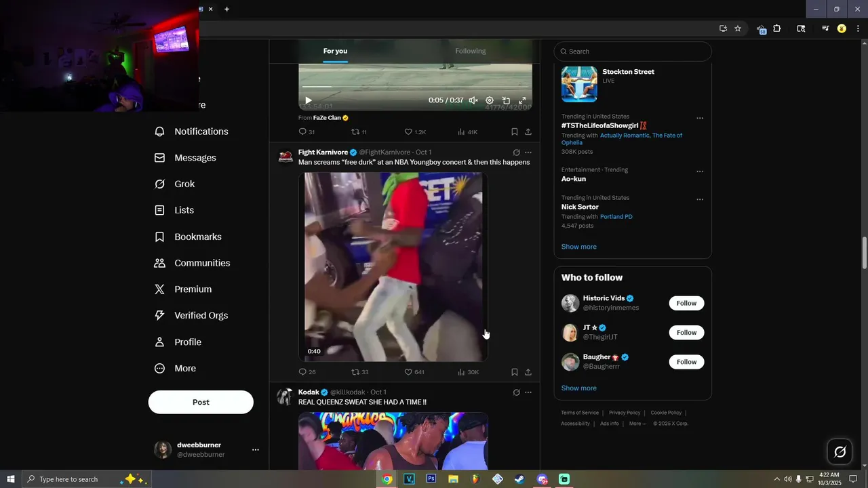Toggle picture-in-picture on FaZe Clan video
The height and width of the screenshot is (488, 868).
point(506,100)
